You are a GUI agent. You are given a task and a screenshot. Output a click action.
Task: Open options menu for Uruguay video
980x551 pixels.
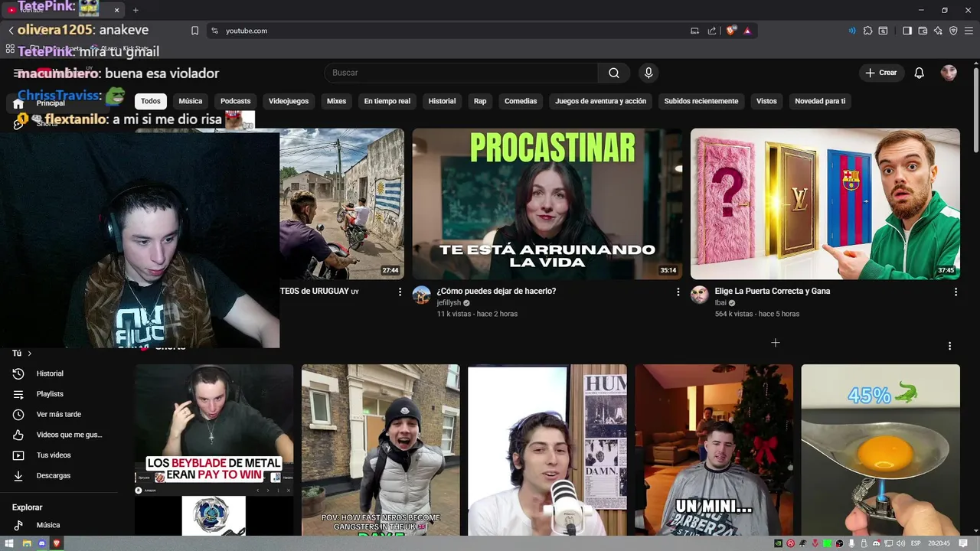pyautogui.click(x=400, y=292)
